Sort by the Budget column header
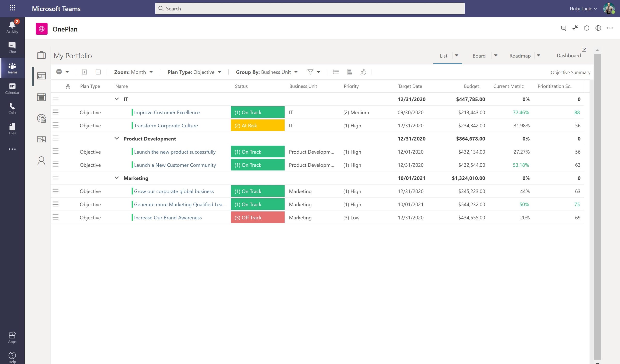This screenshot has height=364, width=620. (x=471, y=86)
